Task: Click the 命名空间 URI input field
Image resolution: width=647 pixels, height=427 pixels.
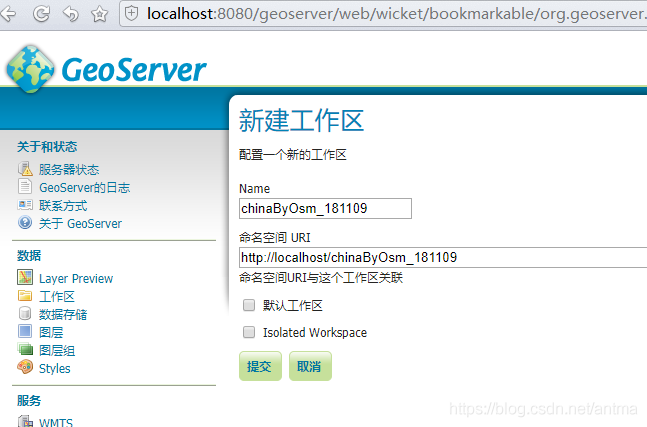Action: click(x=442, y=257)
